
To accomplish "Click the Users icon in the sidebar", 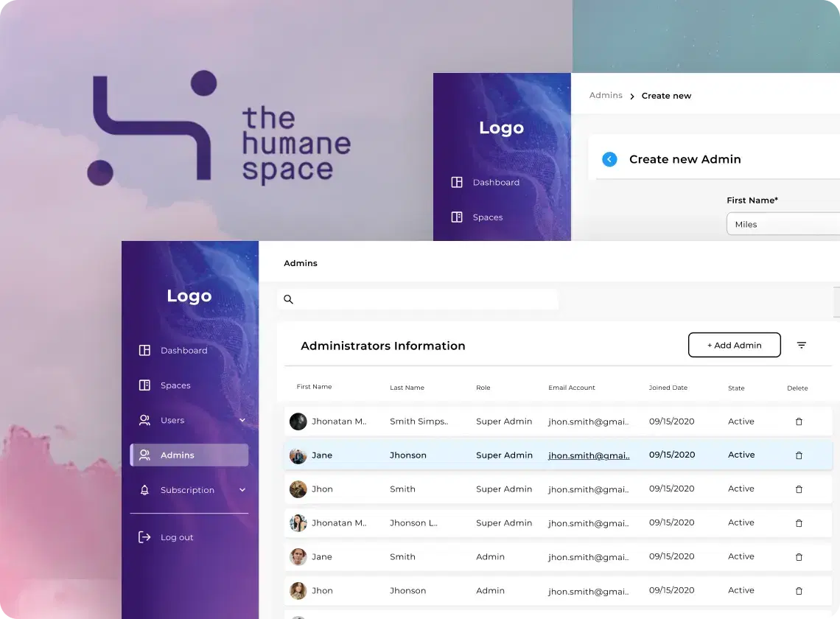I will [x=144, y=420].
